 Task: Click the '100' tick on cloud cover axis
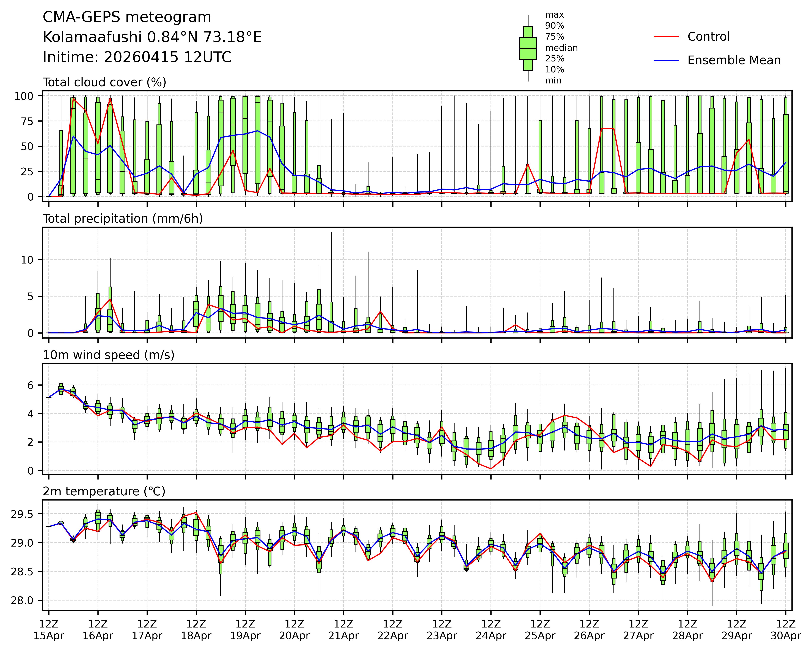(24, 96)
